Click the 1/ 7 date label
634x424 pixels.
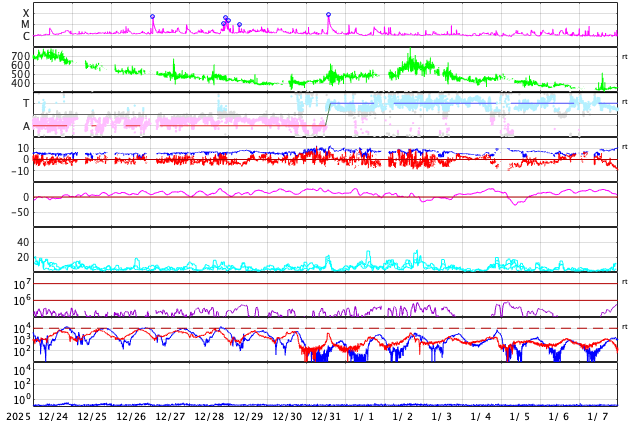click(x=598, y=416)
